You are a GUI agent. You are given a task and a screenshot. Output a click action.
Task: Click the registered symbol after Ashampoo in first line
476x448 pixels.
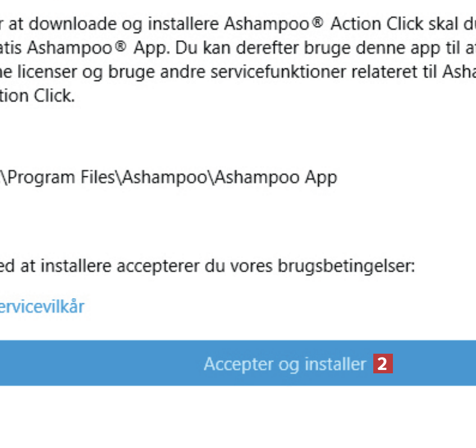point(318,22)
